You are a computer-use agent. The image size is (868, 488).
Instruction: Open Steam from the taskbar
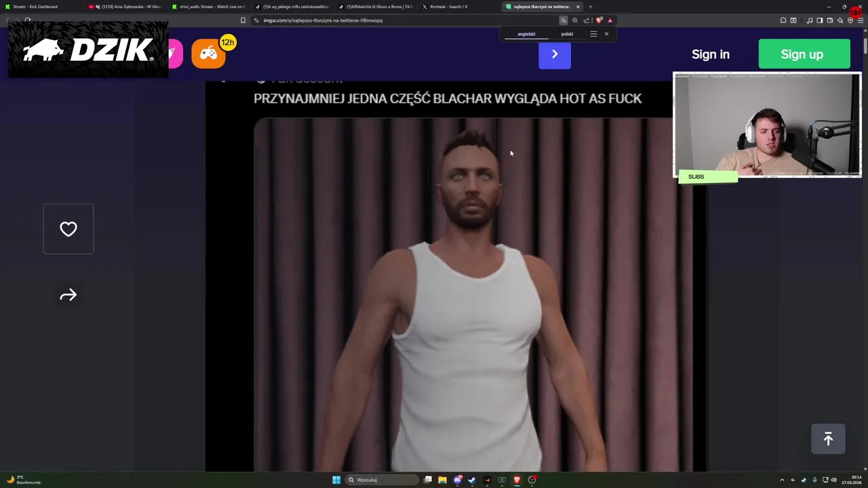click(472, 480)
